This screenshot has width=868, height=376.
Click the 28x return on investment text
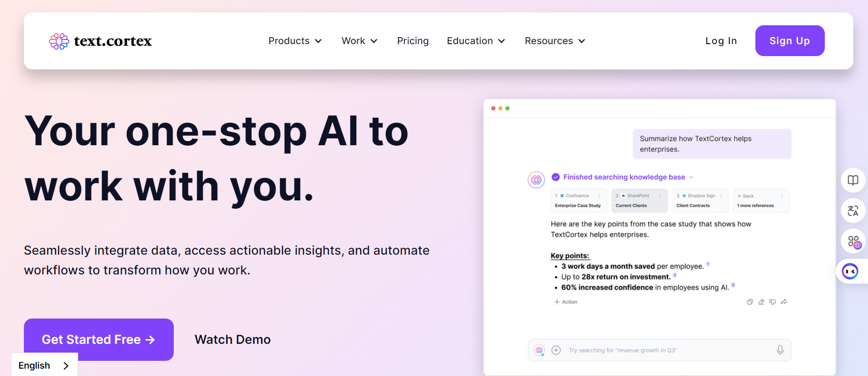(x=626, y=277)
